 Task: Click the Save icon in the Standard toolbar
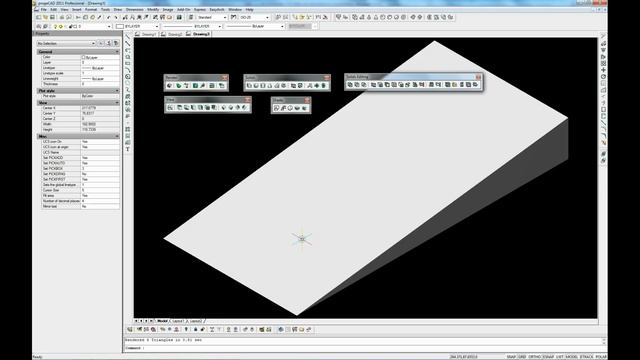pos(52,18)
